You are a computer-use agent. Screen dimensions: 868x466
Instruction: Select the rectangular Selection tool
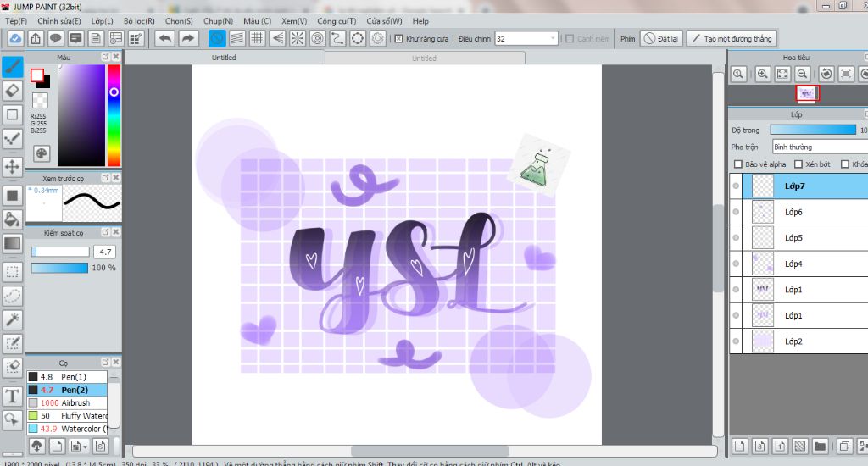coord(12,272)
